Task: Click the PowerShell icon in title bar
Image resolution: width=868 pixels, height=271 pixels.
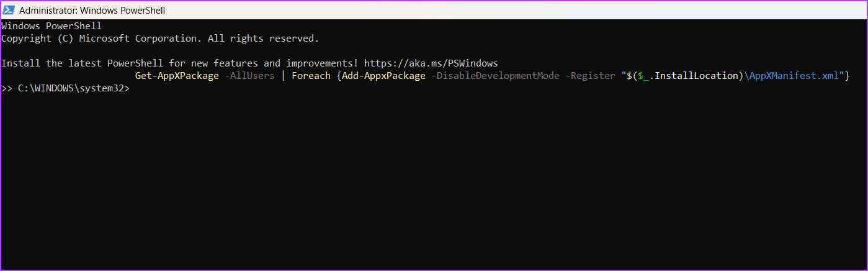Action: coord(9,10)
